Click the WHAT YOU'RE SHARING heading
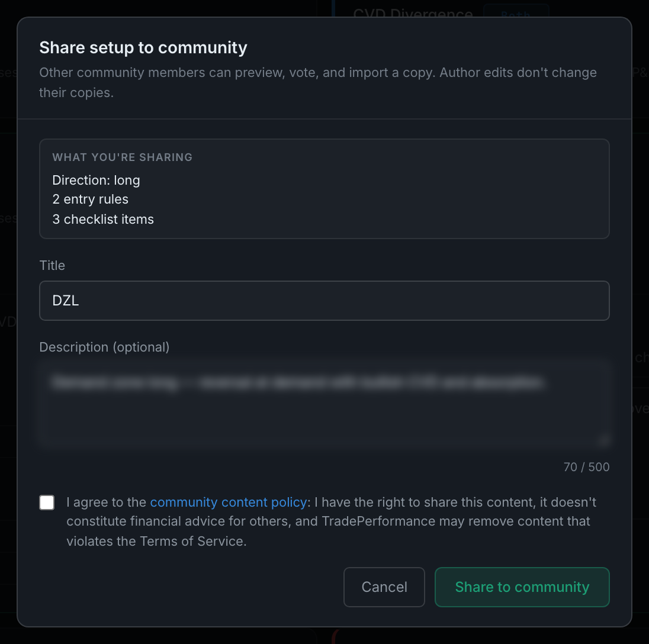The width and height of the screenshot is (649, 644). coord(123,157)
